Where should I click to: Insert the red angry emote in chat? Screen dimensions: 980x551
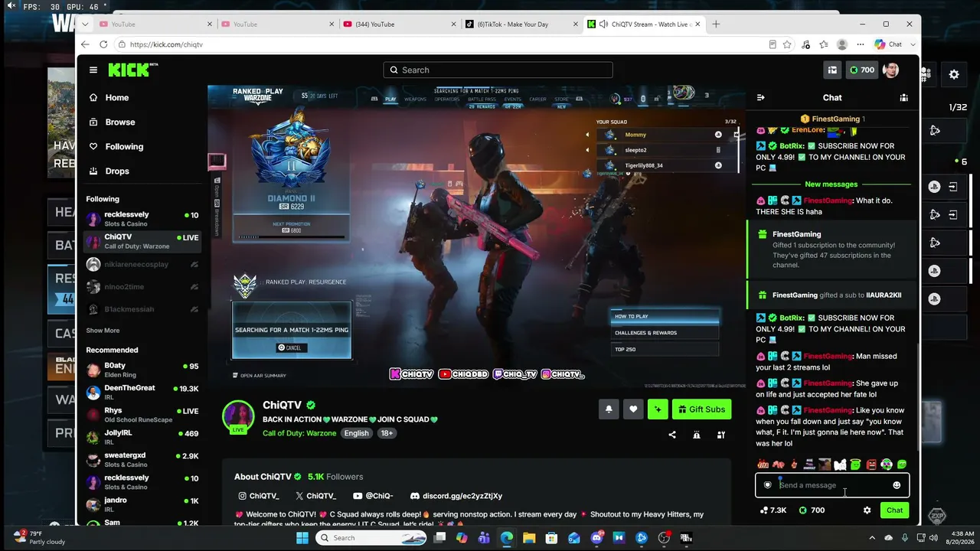click(x=871, y=465)
